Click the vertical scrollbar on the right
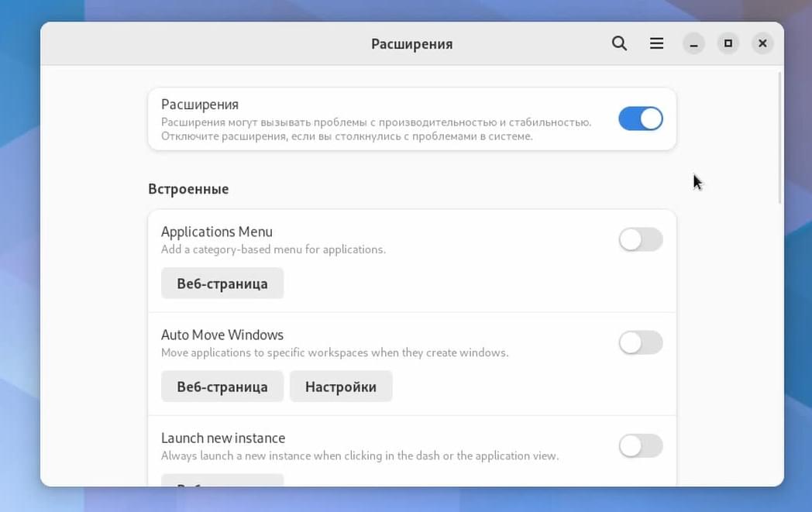This screenshot has width=812, height=512. click(x=780, y=138)
